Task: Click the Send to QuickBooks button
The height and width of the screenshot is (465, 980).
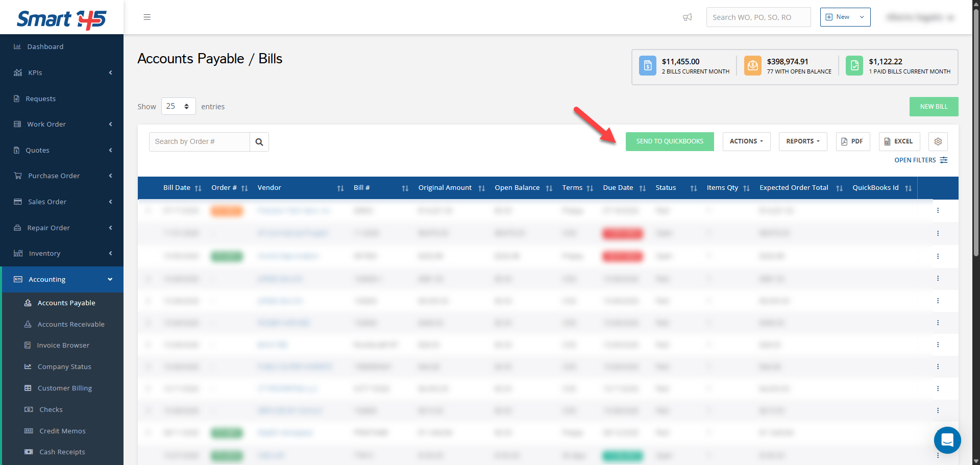Action: coord(670,141)
